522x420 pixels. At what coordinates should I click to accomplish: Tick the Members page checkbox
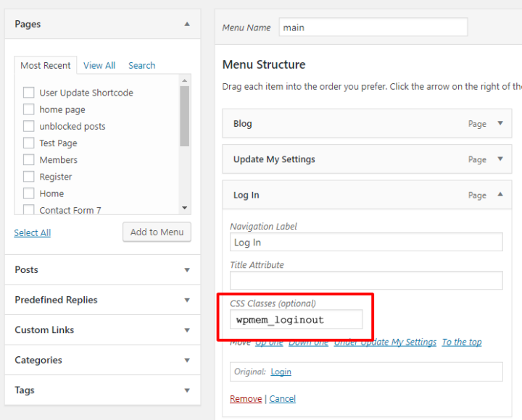29,160
